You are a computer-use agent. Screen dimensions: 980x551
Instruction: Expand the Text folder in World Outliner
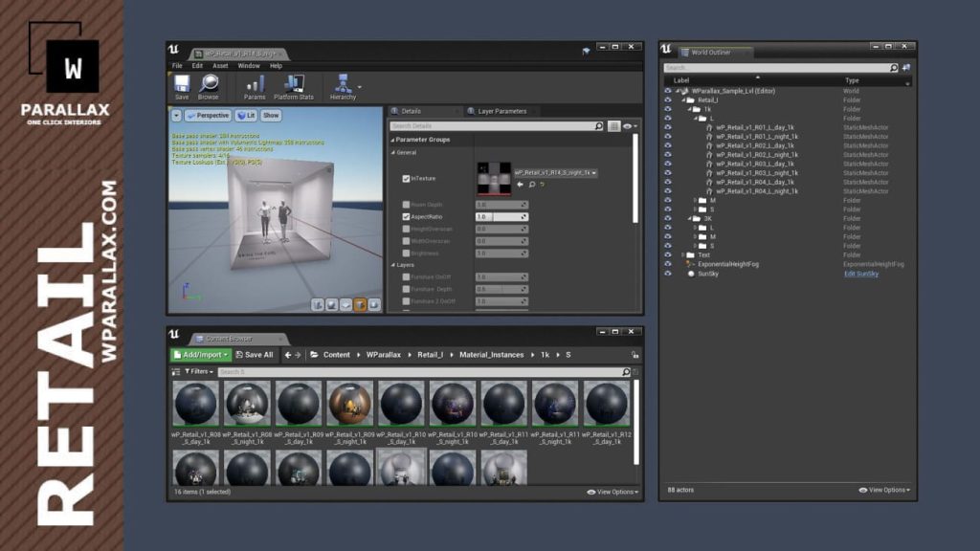coord(682,254)
